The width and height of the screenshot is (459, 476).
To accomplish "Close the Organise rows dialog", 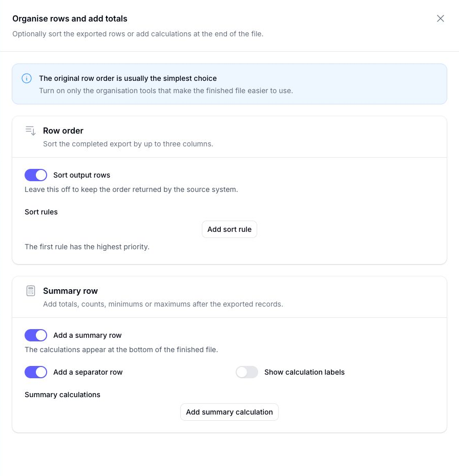I will coord(440,18).
